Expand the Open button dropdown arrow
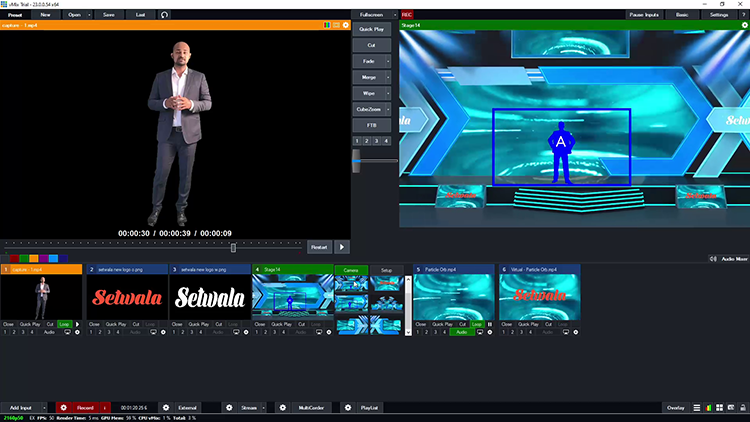Viewport: 750px width, 422px height. (x=90, y=15)
